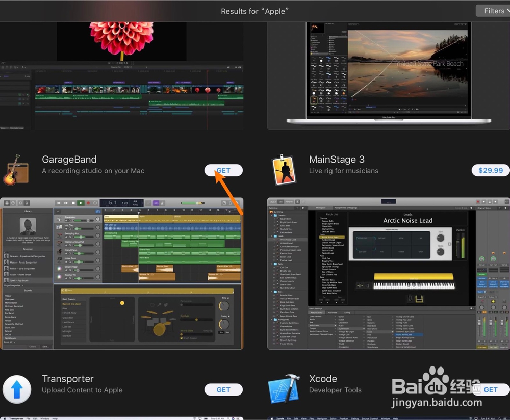
Task: Open the GarageBand title link
Action: pos(69,160)
